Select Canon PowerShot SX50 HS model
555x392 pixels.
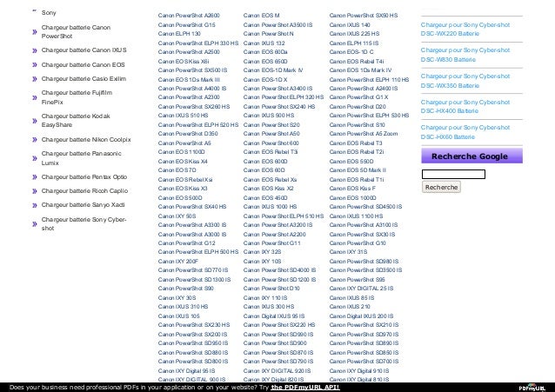[x=364, y=16]
